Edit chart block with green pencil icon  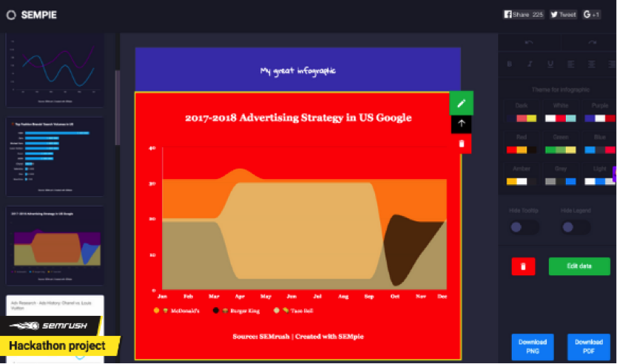coord(461,103)
